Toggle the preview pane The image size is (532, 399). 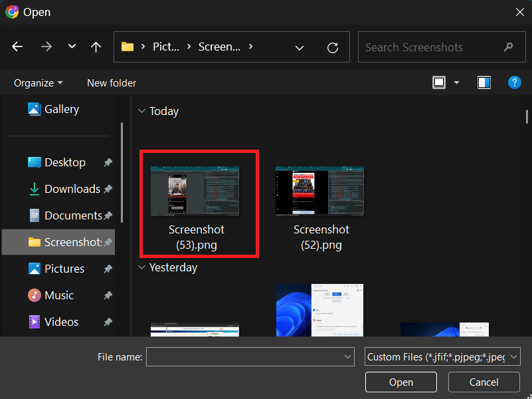(484, 82)
